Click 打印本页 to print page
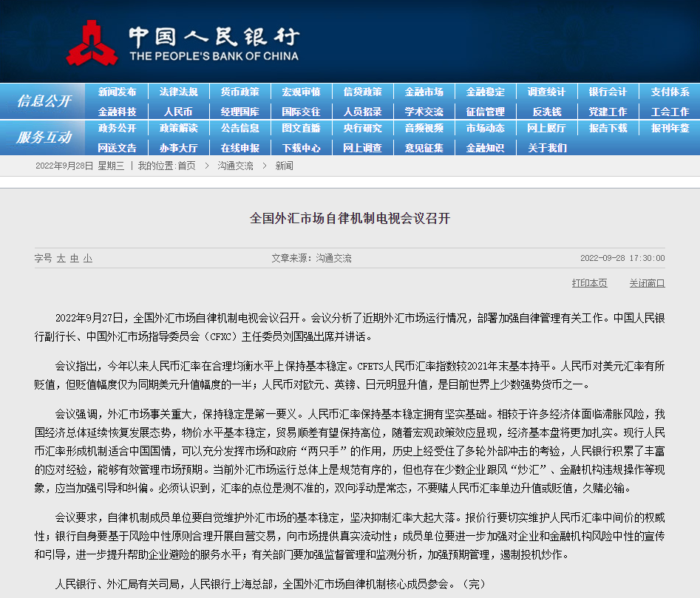This screenshot has height=598, width=700. click(590, 283)
